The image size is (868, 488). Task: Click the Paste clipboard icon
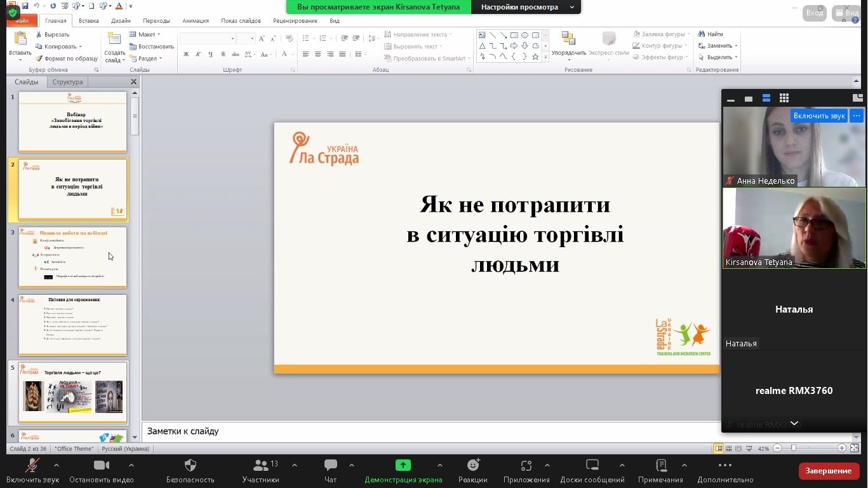coord(20,39)
